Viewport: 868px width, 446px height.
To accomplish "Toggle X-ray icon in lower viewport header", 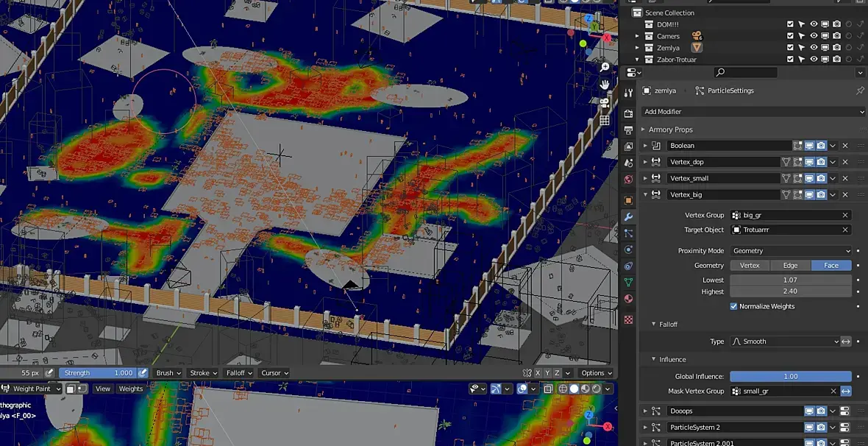I will (547, 389).
